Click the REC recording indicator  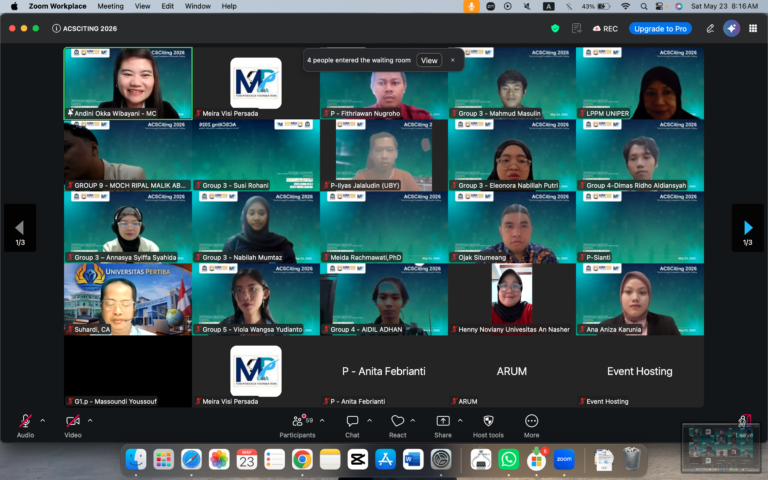point(605,28)
